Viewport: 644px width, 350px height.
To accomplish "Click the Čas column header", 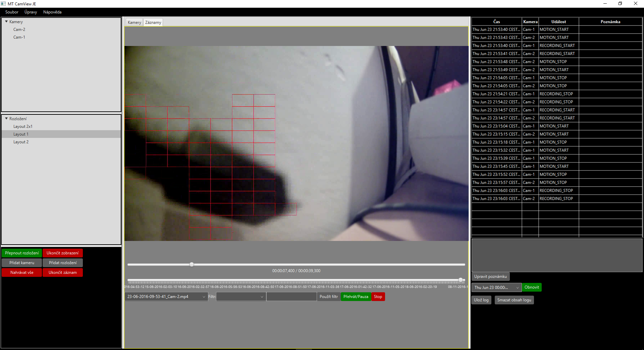I will click(496, 22).
